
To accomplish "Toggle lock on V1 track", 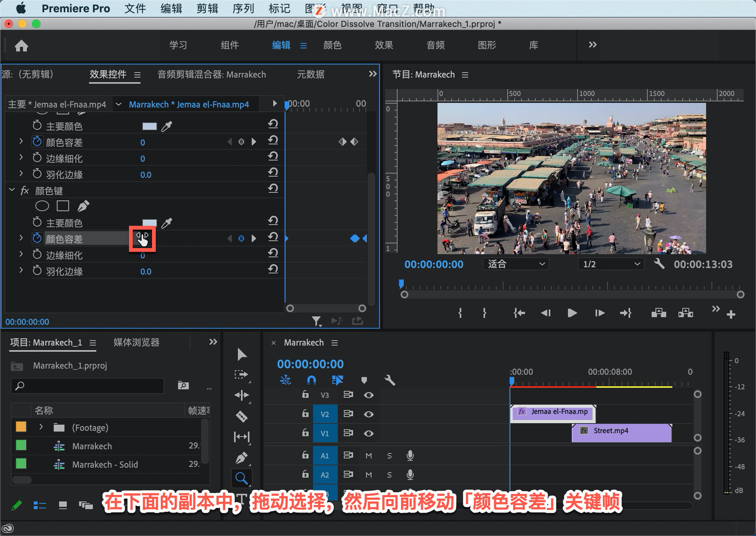I will 305,433.
